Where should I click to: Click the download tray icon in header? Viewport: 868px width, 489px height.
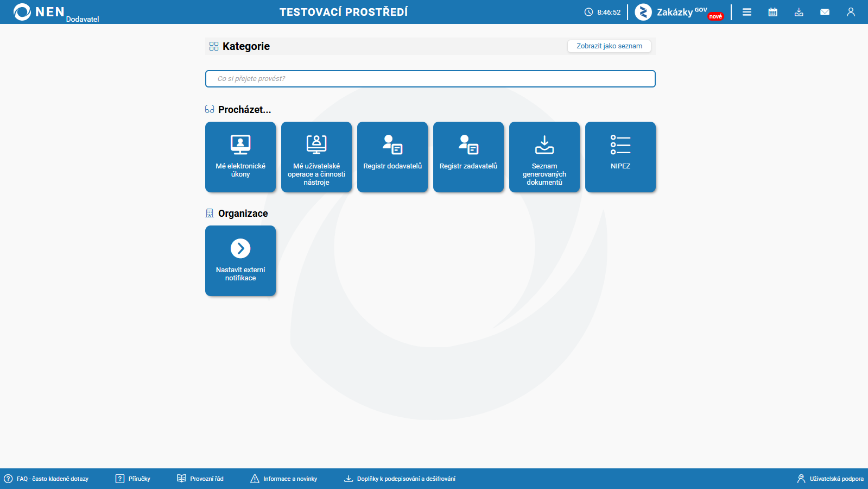(x=799, y=12)
